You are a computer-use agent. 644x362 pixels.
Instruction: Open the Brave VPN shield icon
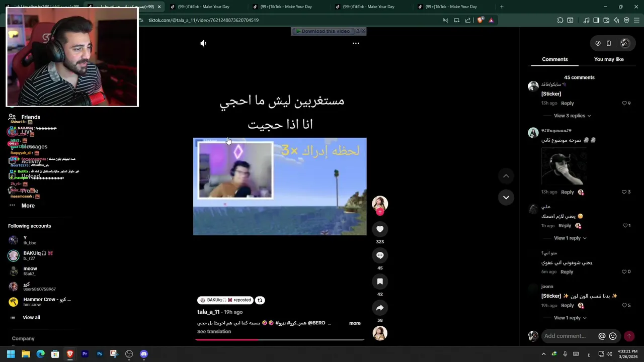626,20
